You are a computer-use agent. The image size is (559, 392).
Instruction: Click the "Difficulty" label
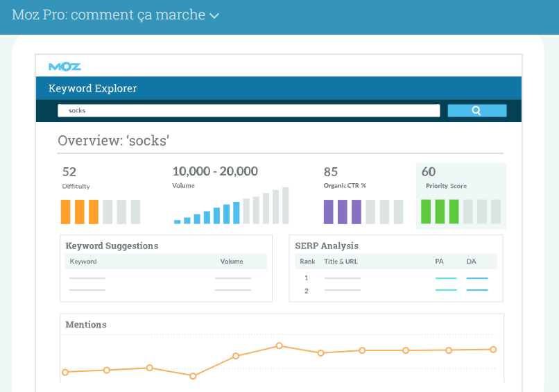point(76,186)
